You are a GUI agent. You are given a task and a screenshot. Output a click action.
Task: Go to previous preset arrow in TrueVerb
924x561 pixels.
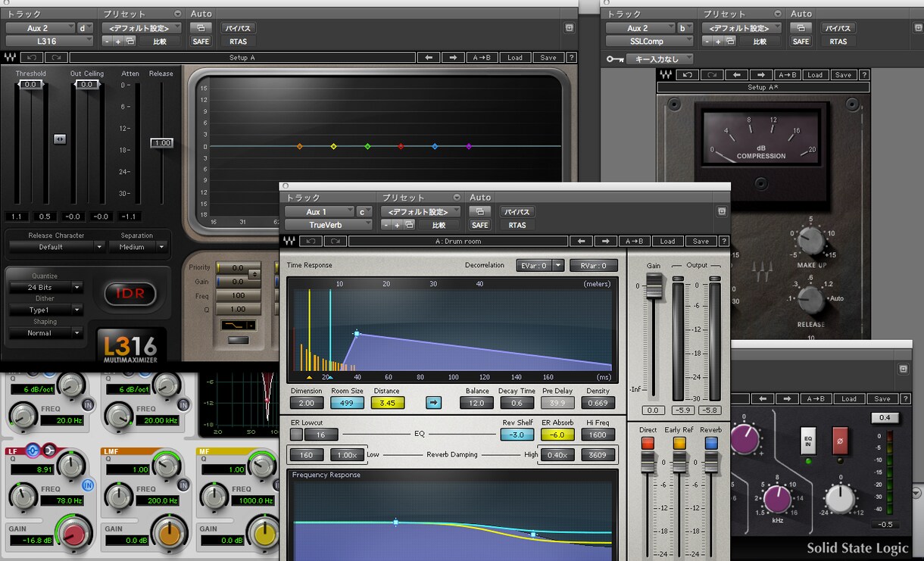[581, 242]
